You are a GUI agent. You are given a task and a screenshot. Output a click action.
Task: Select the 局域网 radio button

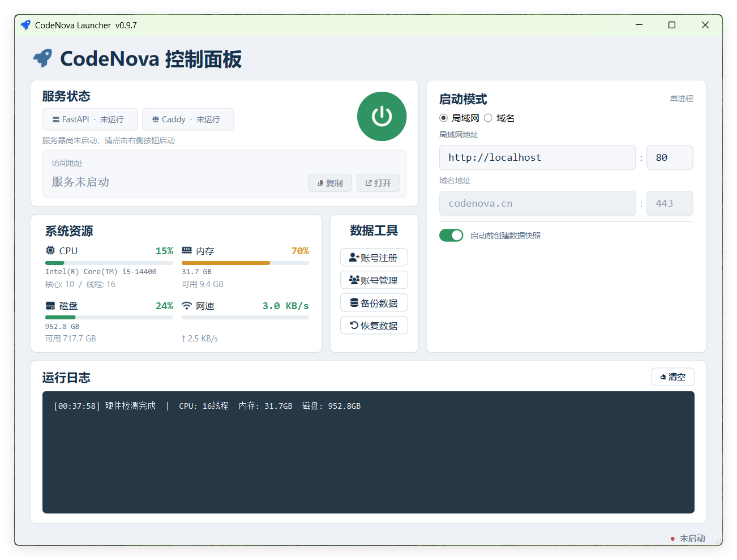pyautogui.click(x=444, y=118)
